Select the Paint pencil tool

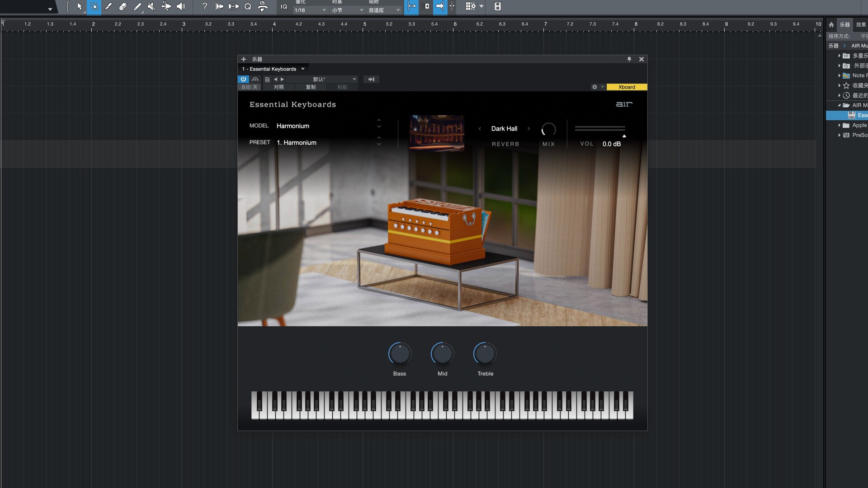[137, 6]
